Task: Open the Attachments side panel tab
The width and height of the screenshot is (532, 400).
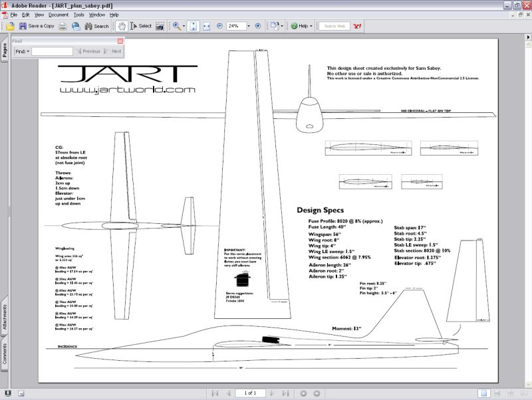Action: (5, 316)
